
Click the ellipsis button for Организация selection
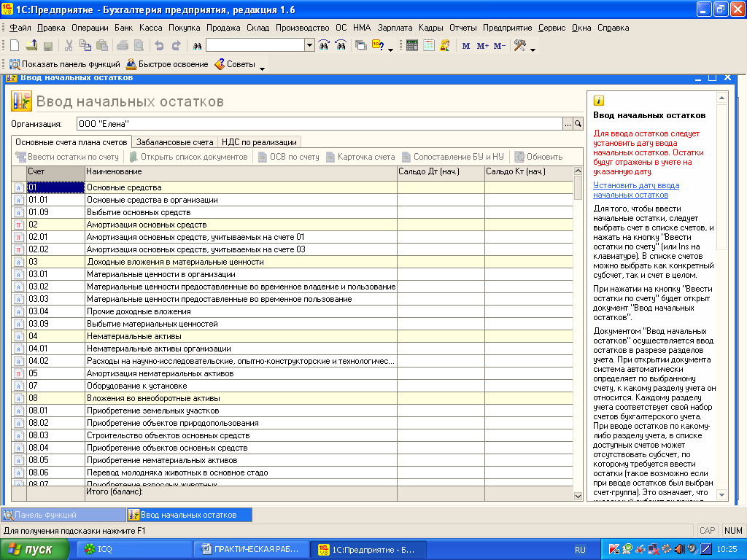(x=568, y=124)
